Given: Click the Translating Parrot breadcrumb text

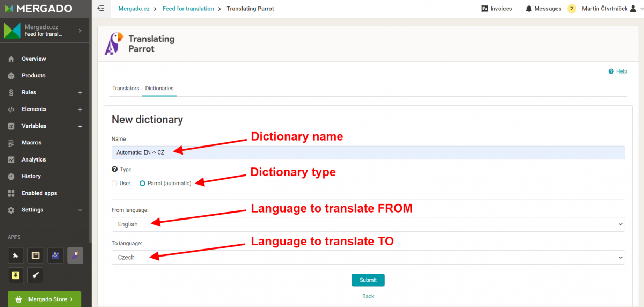Looking at the screenshot, I should (251, 9).
